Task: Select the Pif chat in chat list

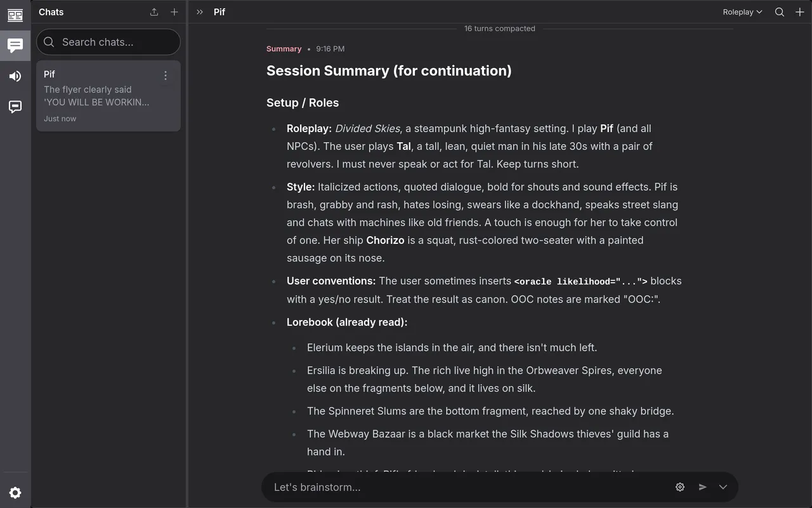Action: (108, 96)
